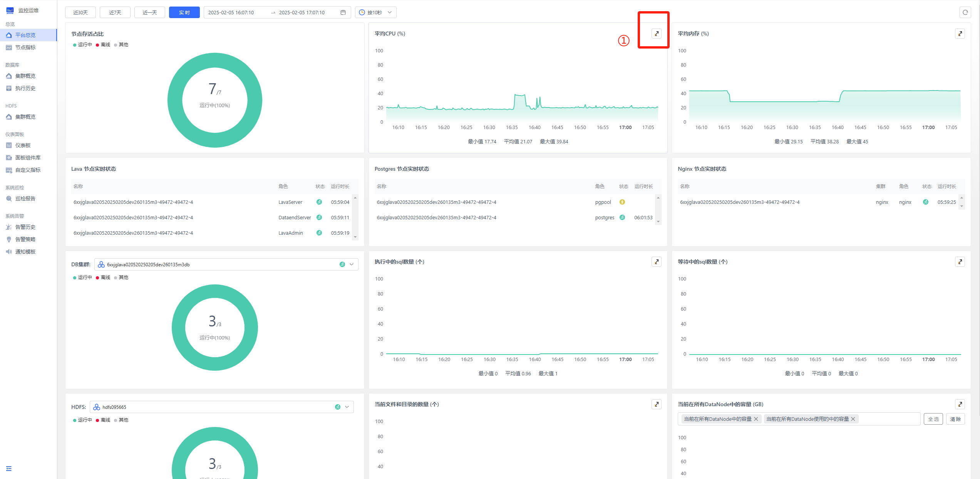Click the HDFS cluster icon in selector
Image resolution: width=980 pixels, height=479 pixels.
(x=97, y=407)
